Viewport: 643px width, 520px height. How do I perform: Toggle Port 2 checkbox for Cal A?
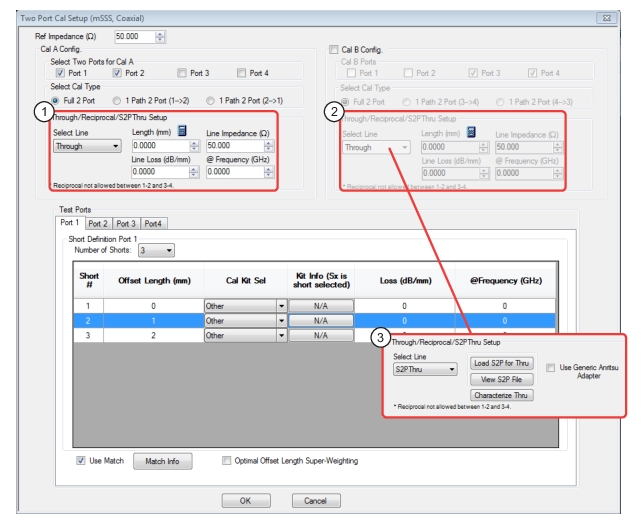pos(117,73)
